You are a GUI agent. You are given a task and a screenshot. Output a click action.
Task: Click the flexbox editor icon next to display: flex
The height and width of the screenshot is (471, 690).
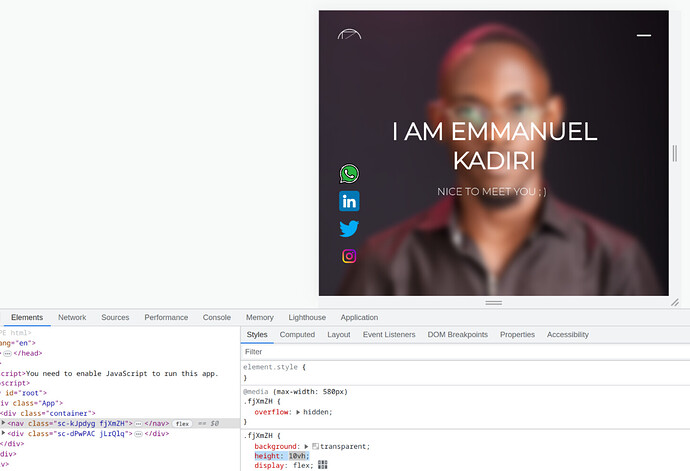[x=323, y=465]
